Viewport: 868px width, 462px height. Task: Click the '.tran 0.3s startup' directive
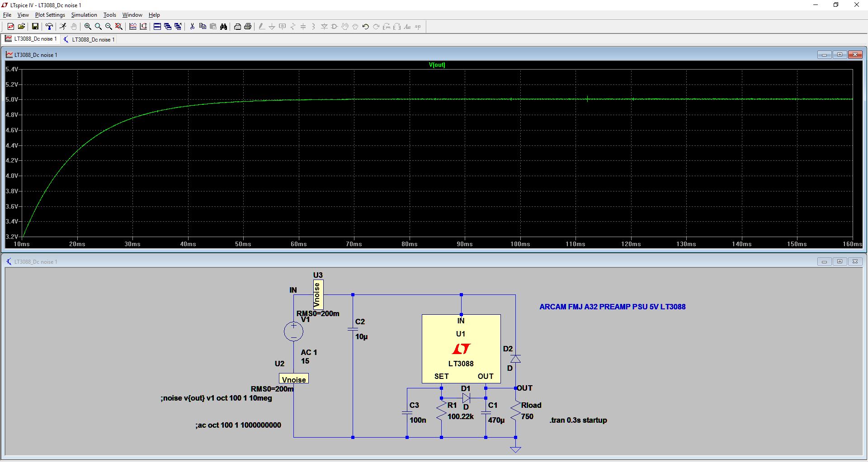pos(578,420)
